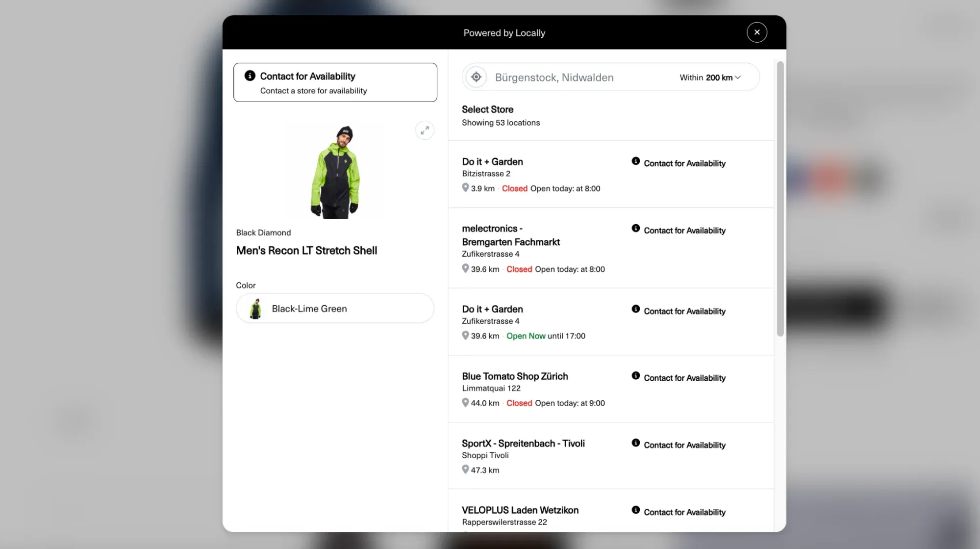Click map pin in melectronics Bremgarten row
The width and height of the screenshot is (980, 549).
point(465,268)
